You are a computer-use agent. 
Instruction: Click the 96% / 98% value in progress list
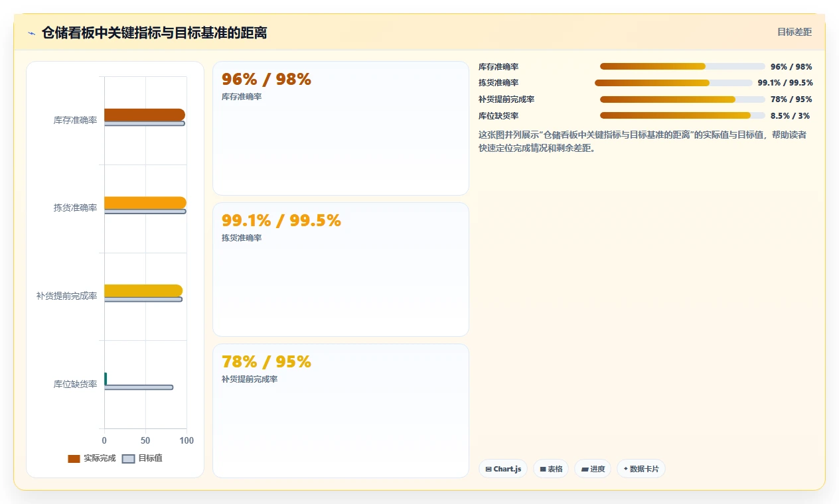[791, 67]
